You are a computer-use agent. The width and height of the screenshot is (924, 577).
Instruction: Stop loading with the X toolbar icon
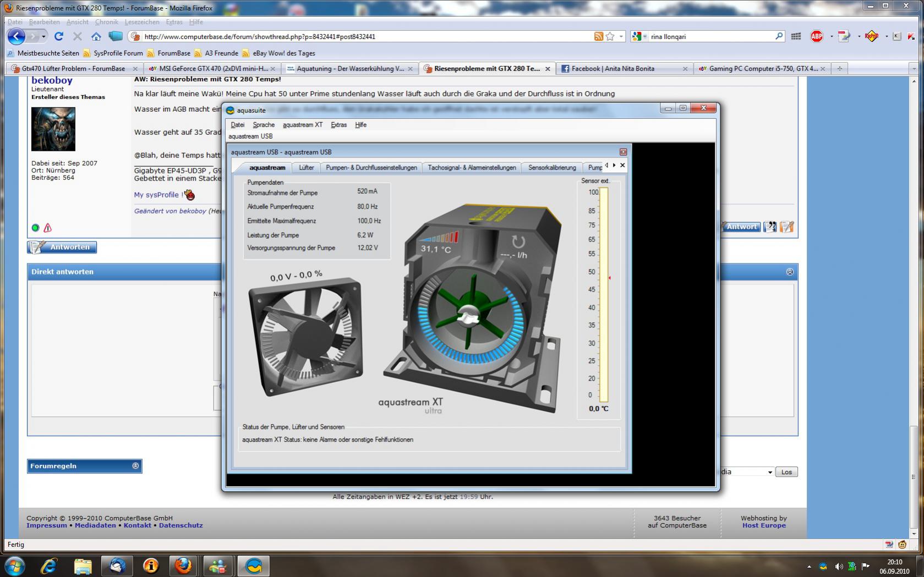78,36
